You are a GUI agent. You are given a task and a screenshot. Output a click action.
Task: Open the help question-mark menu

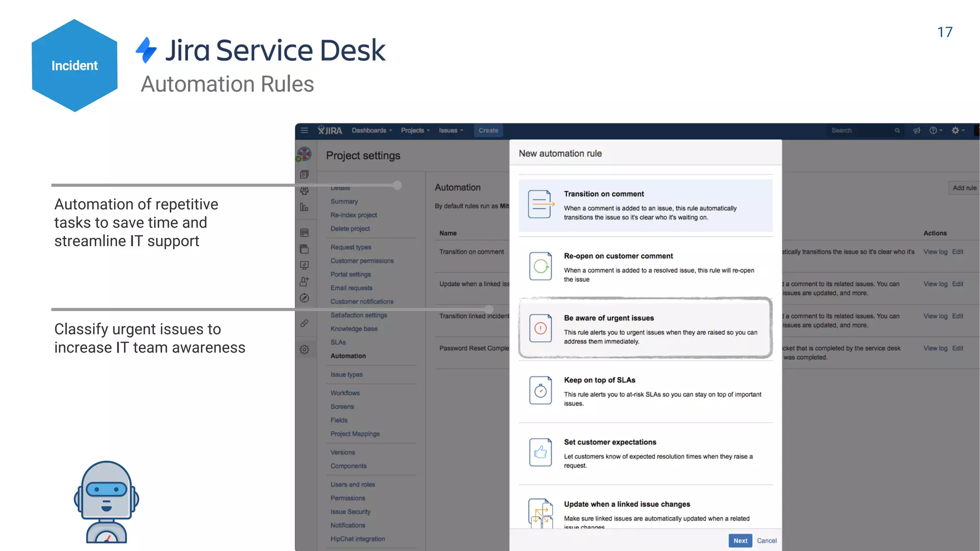(935, 131)
